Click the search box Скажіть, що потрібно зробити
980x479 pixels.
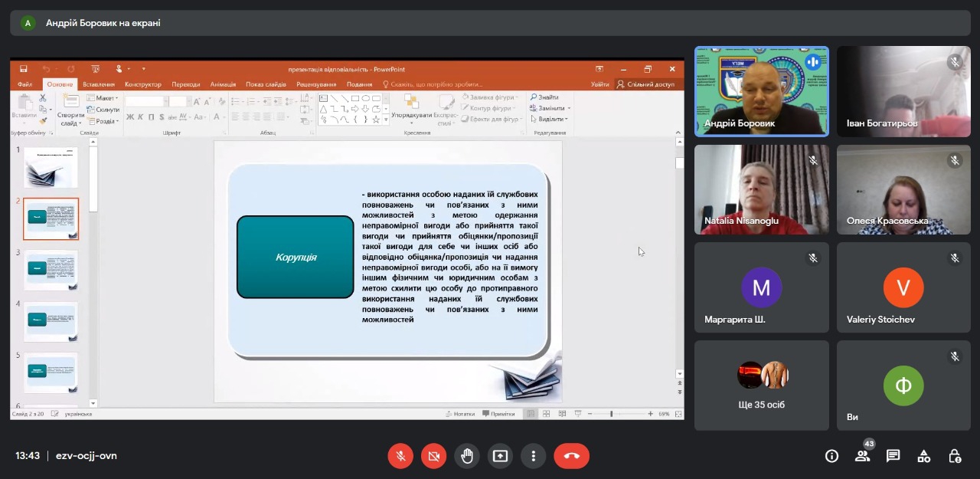(433, 84)
